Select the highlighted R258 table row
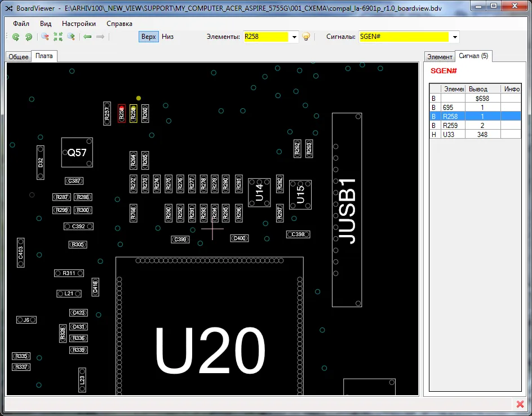532x416 pixels. [475, 116]
